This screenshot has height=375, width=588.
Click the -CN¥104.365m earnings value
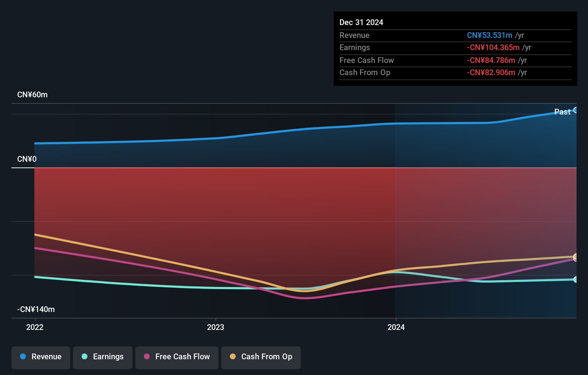point(493,48)
